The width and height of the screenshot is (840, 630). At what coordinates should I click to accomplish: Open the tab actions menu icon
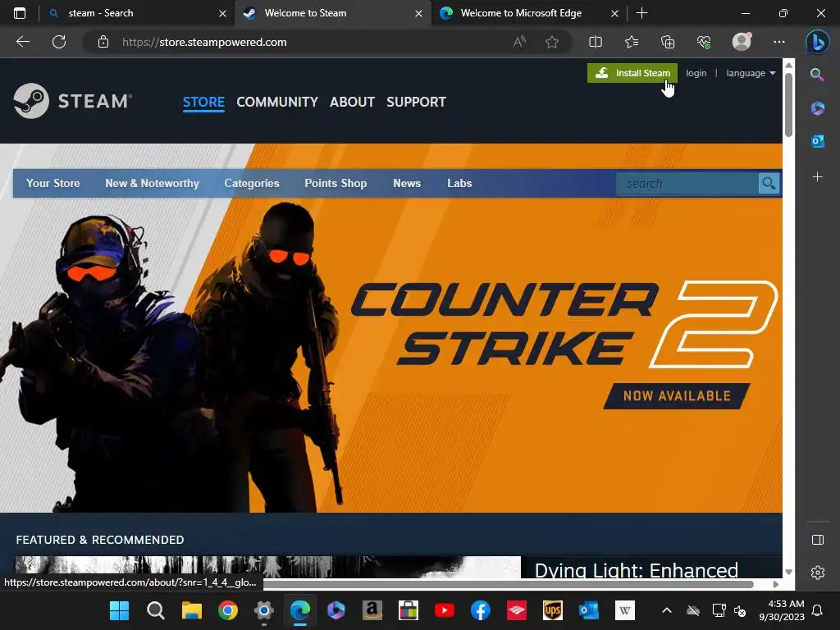[20, 13]
